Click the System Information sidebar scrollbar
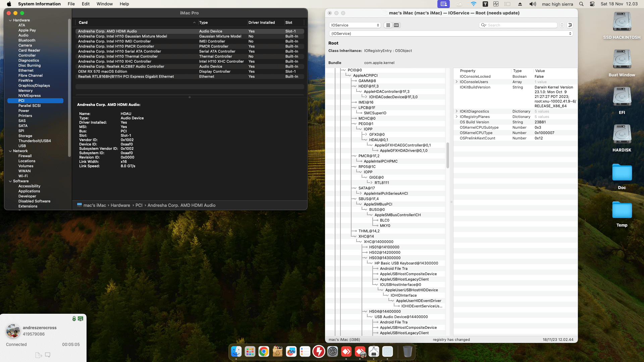Image resolution: width=644 pixels, height=362 pixels. (x=69, y=88)
